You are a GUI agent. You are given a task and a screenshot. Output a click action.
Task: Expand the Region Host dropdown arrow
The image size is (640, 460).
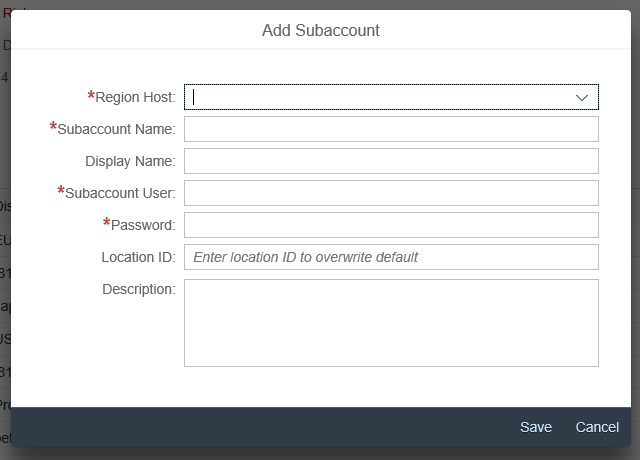click(x=582, y=97)
